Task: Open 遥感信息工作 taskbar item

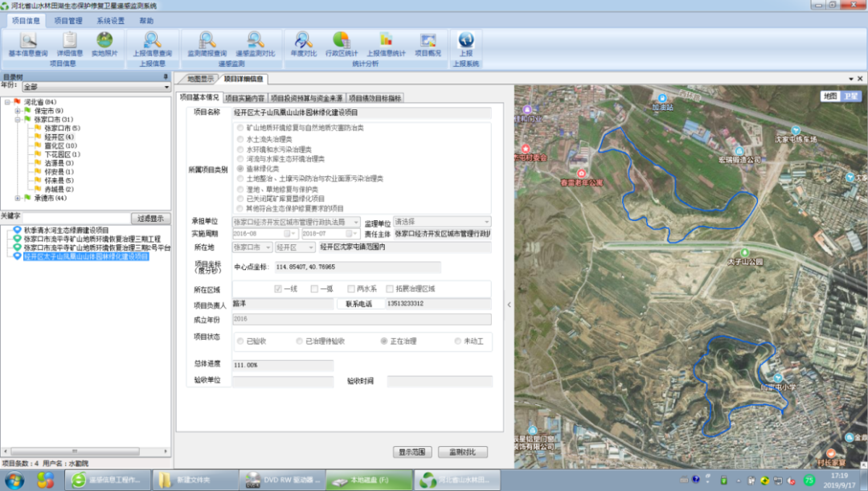Action: 108,480
